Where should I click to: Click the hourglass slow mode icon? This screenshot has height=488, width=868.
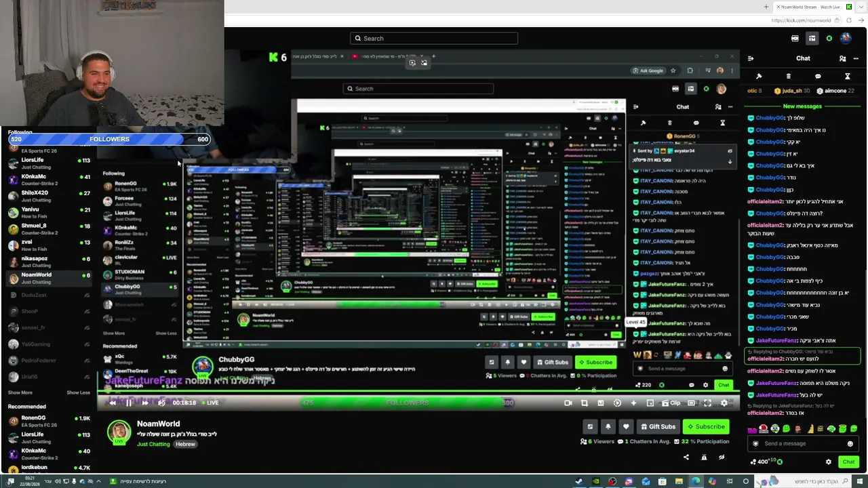point(847,76)
